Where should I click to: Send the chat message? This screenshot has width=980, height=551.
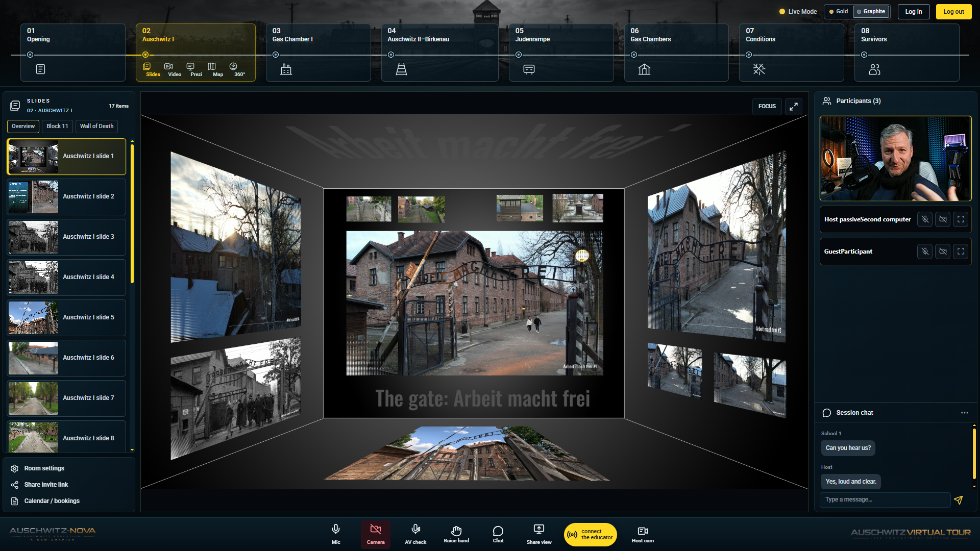click(959, 500)
